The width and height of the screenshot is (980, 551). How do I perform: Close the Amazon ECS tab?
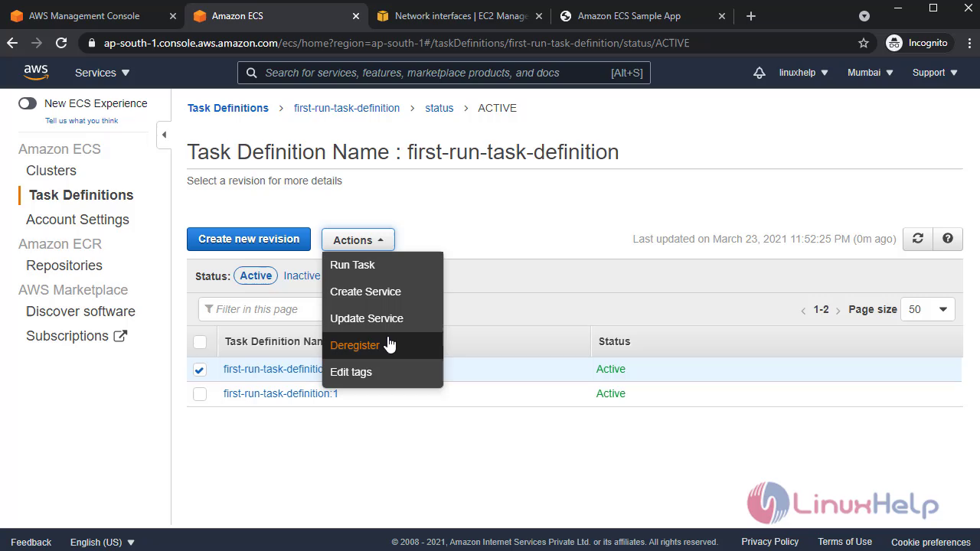pos(356,16)
